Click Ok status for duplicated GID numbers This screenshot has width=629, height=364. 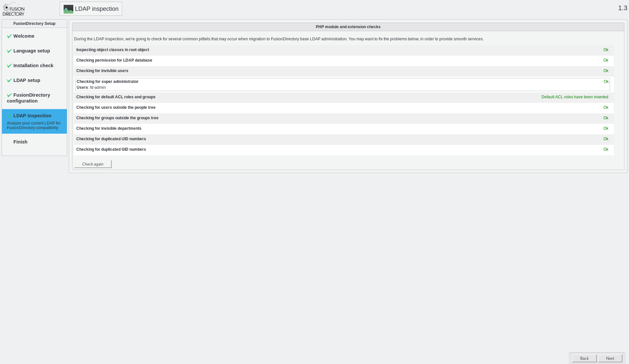(x=606, y=149)
